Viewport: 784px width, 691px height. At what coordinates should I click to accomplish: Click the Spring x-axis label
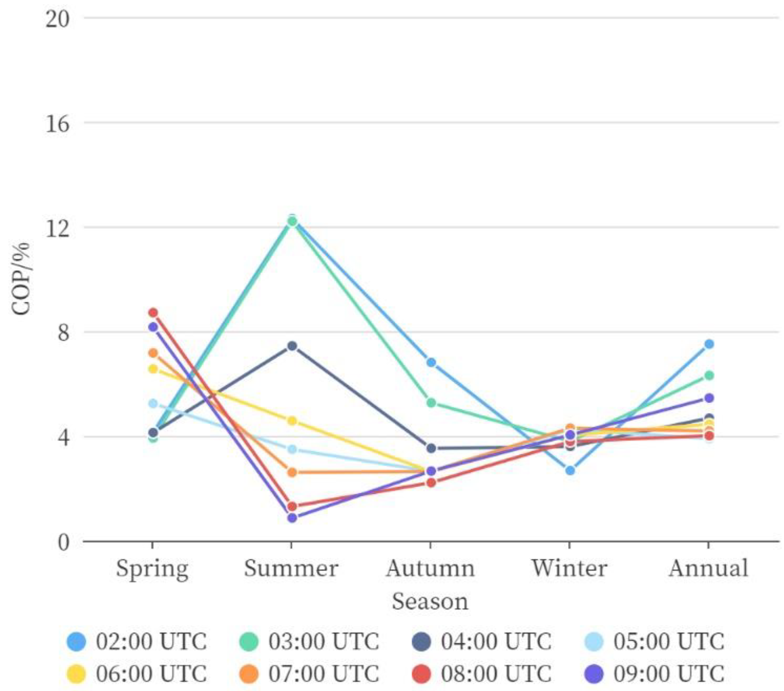coord(152,569)
